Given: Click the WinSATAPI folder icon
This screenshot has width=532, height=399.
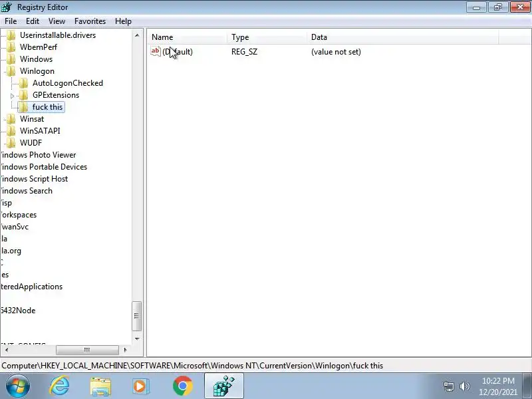Looking at the screenshot, I should pyautogui.click(x=11, y=131).
